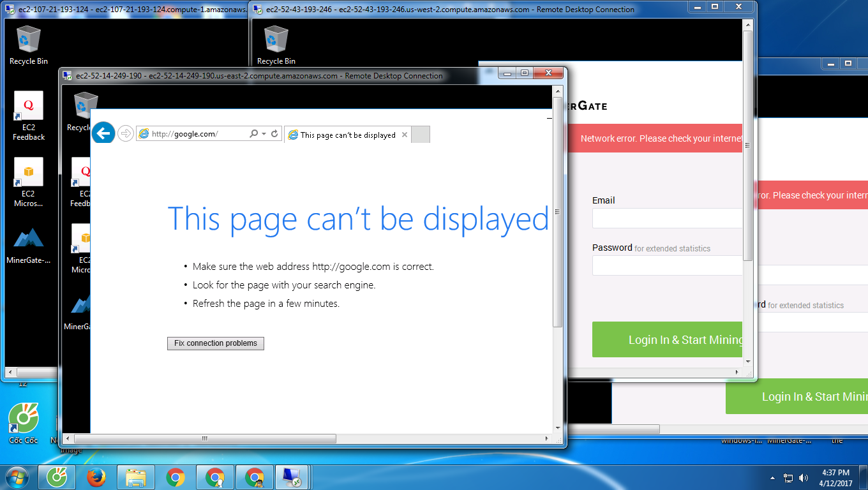Click the horizontal scrollbar in us-east-2 remote window
This screenshot has width=868, height=490.
pos(204,439)
